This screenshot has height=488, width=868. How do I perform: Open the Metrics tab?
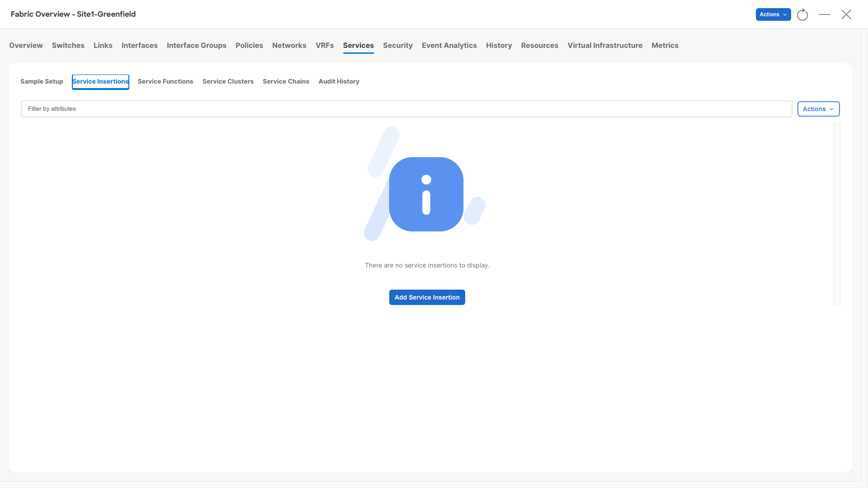[x=665, y=45]
